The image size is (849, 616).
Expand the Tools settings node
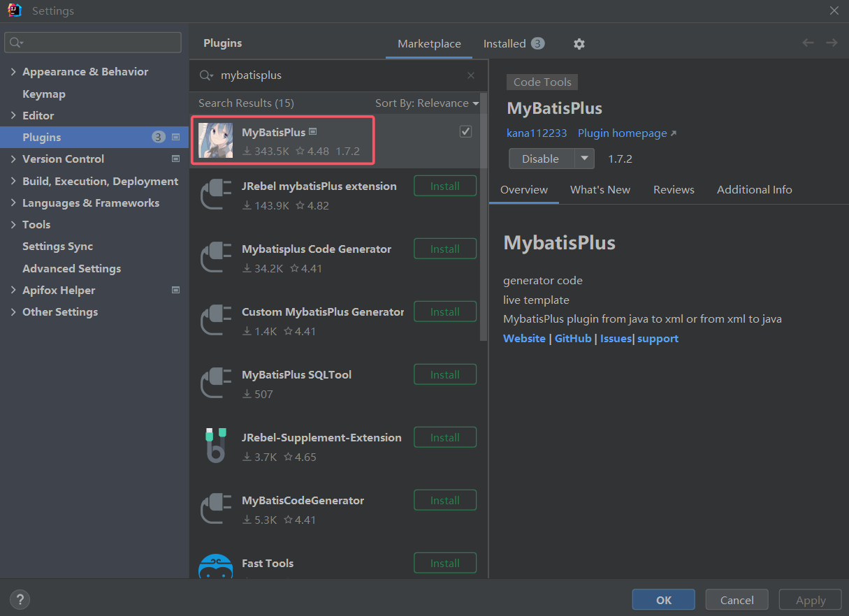point(13,224)
